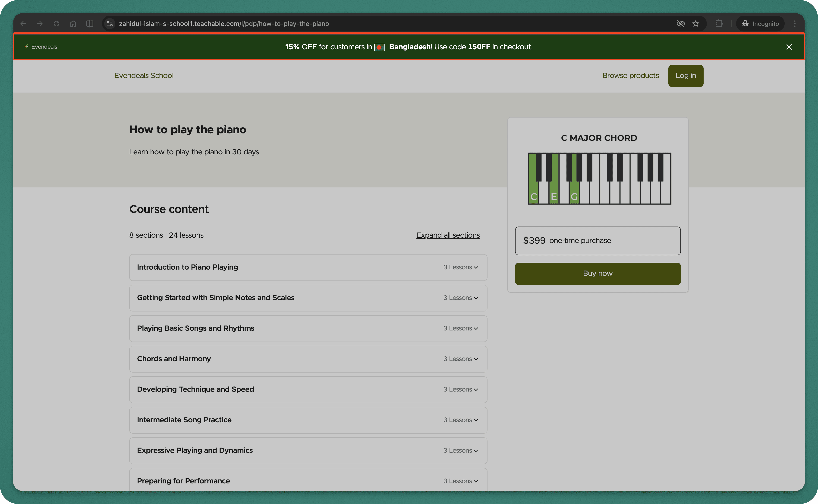Click the home icon in toolbar
The width and height of the screenshot is (818, 504).
(x=73, y=24)
